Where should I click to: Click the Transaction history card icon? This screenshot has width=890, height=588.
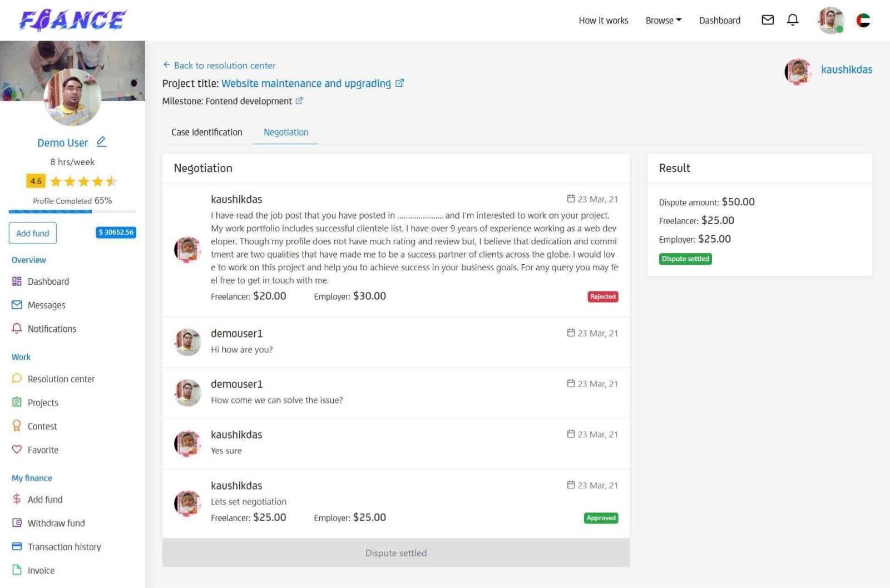click(x=17, y=546)
